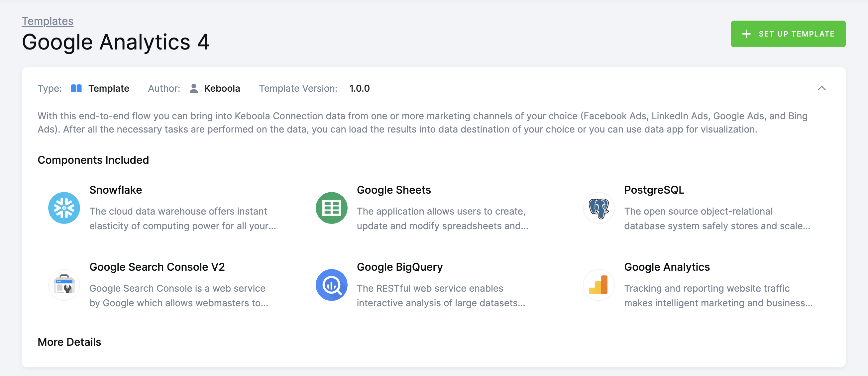This screenshot has width=868, height=376.
Task: Click the Template type label text
Action: point(108,88)
